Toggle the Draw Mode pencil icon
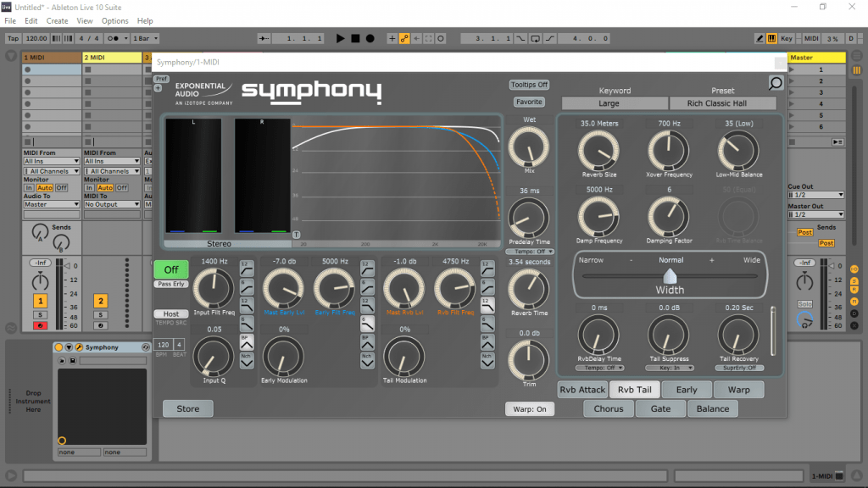 click(x=759, y=38)
